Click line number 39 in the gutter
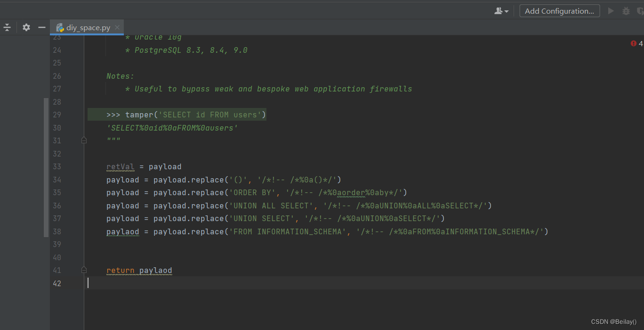 click(x=57, y=244)
